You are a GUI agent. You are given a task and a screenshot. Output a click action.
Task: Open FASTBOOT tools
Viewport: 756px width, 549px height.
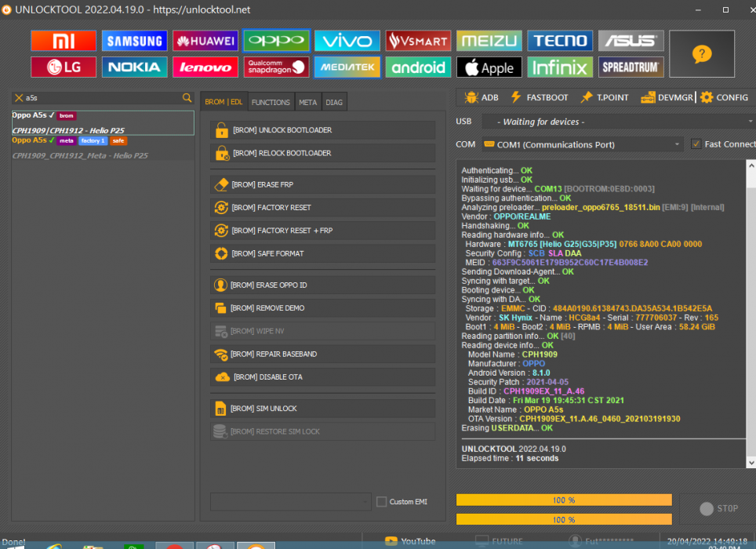540,97
